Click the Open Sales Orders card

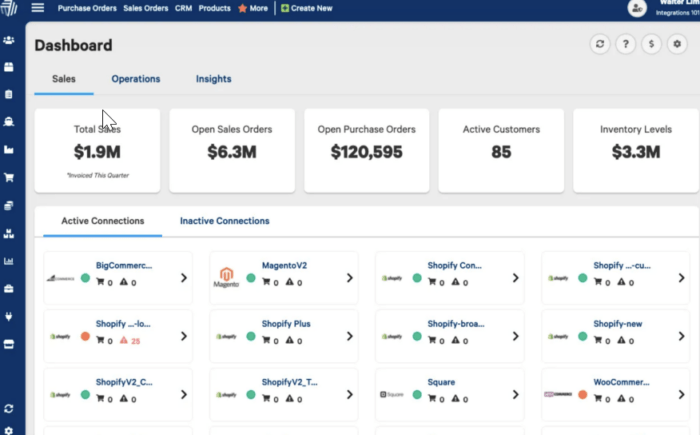click(232, 150)
